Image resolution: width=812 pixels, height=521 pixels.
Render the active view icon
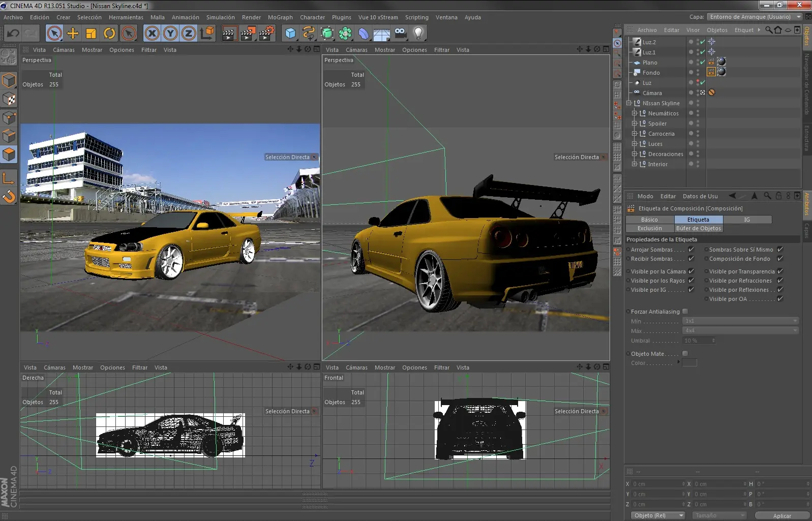click(229, 34)
